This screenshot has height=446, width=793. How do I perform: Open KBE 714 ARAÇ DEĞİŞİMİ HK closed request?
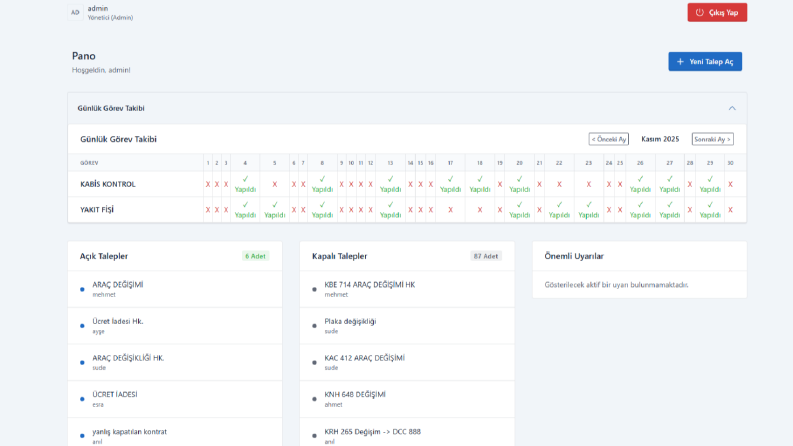point(407,289)
